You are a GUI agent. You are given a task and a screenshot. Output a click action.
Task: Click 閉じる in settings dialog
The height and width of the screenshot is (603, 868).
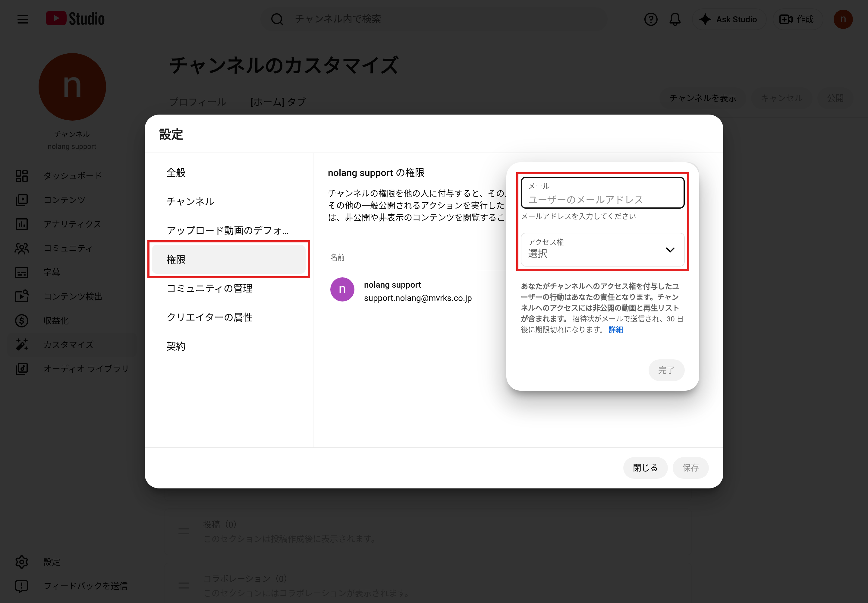pyautogui.click(x=645, y=468)
